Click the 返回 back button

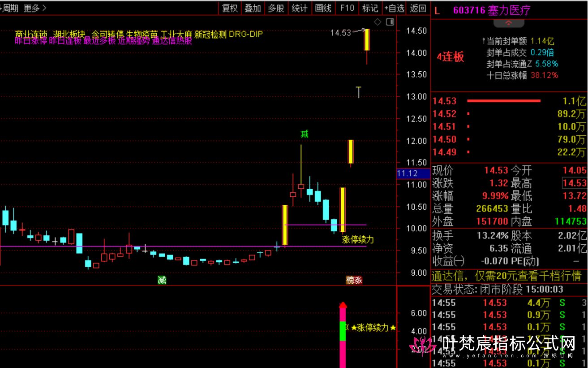[x=418, y=8]
